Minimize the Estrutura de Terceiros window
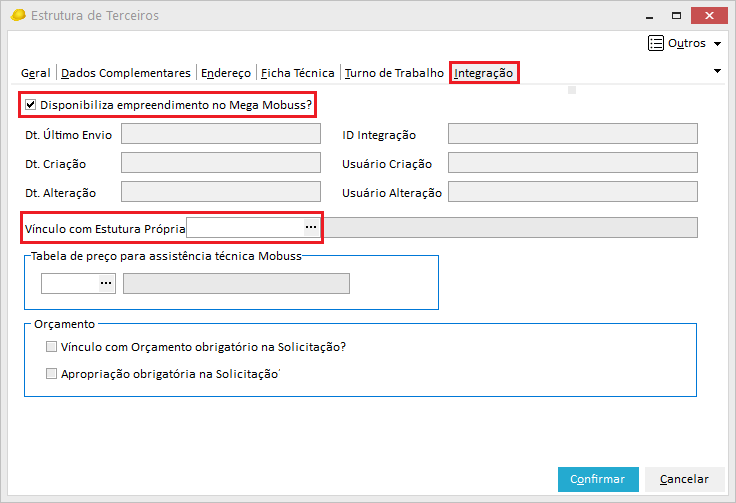This screenshot has width=736, height=503. (650, 16)
